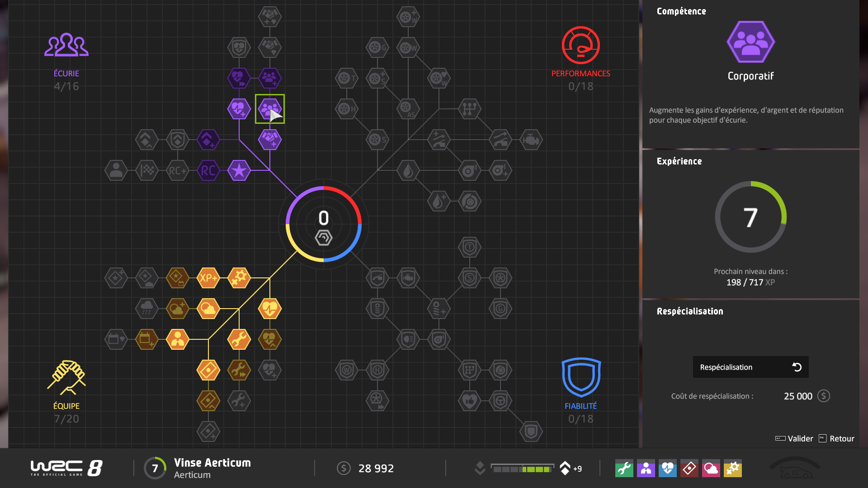The image size is (868, 488).
Task: Pick the orange cloud weather skill node
Action: tap(208, 309)
